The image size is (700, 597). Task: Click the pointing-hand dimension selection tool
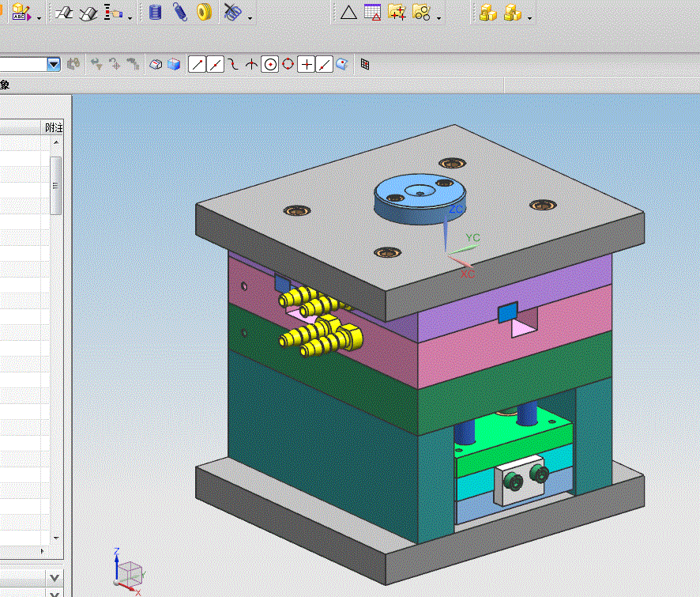[114, 12]
